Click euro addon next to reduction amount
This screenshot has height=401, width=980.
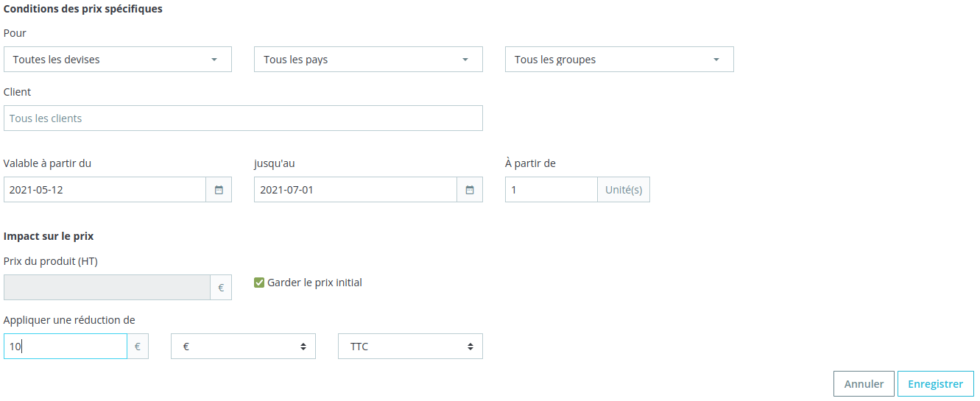pos(138,347)
